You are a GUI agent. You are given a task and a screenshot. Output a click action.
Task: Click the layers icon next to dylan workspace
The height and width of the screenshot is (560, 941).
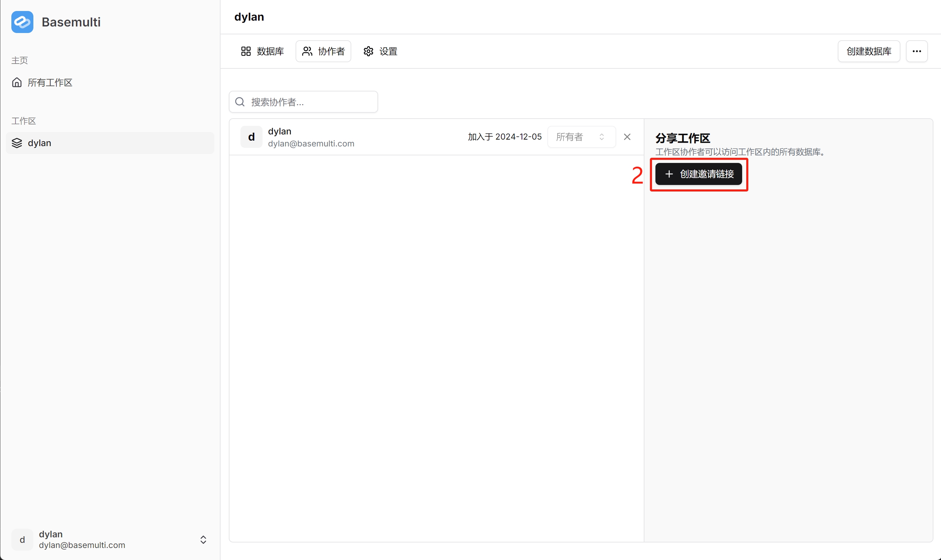point(17,143)
